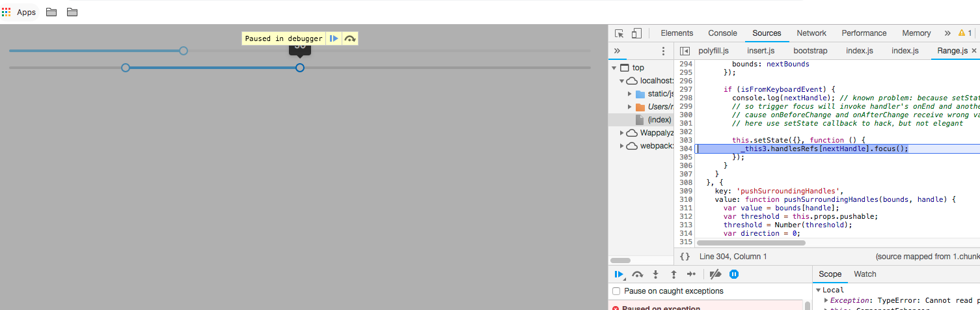Select the Sources panel tab
This screenshot has width=980, height=310.
[x=767, y=33]
